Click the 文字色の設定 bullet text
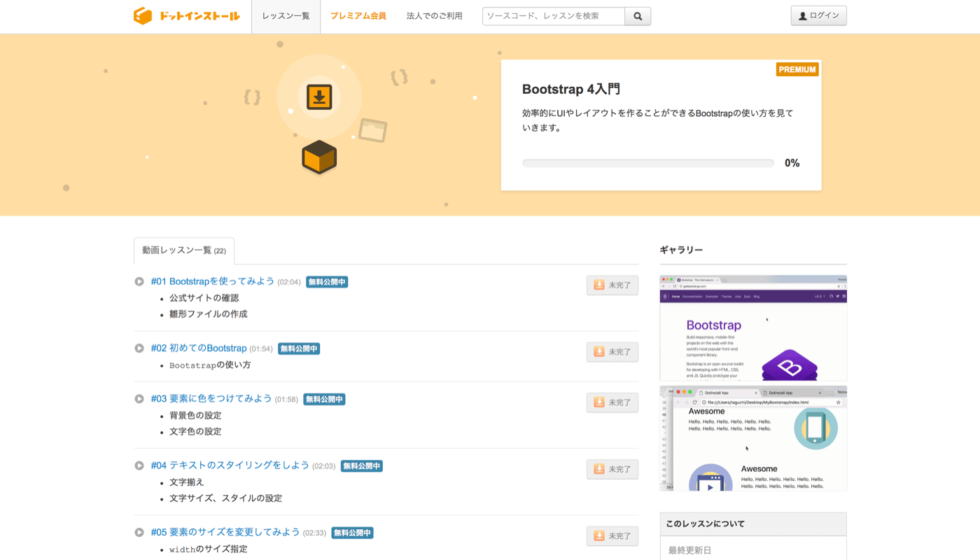 (x=195, y=432)
